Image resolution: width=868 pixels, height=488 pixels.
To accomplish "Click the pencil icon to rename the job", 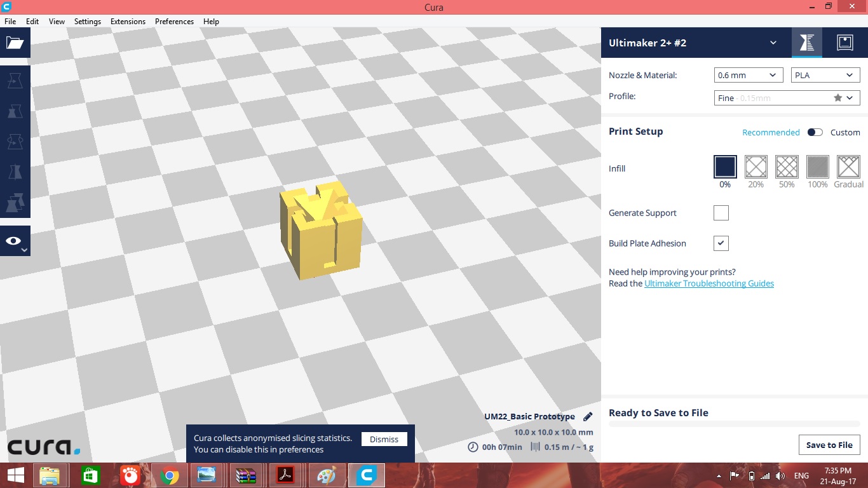I will click(588, 417).
